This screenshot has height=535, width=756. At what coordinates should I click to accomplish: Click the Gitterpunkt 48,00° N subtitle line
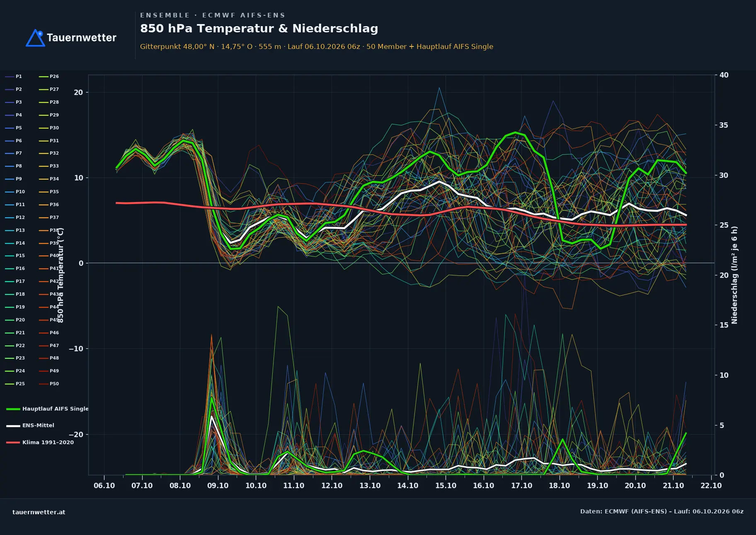[317, 46]
